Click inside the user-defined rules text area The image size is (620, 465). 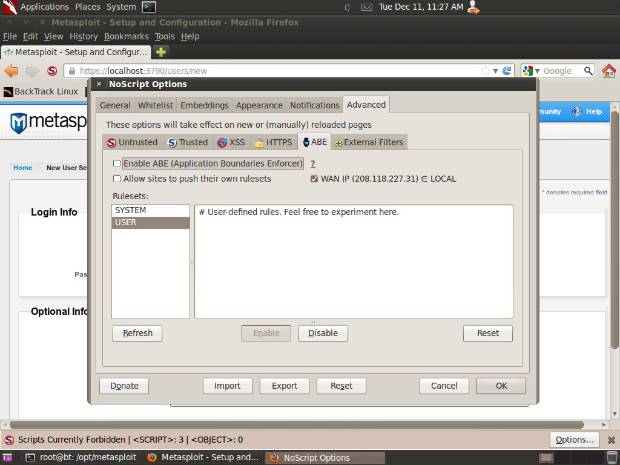[353, 270]
